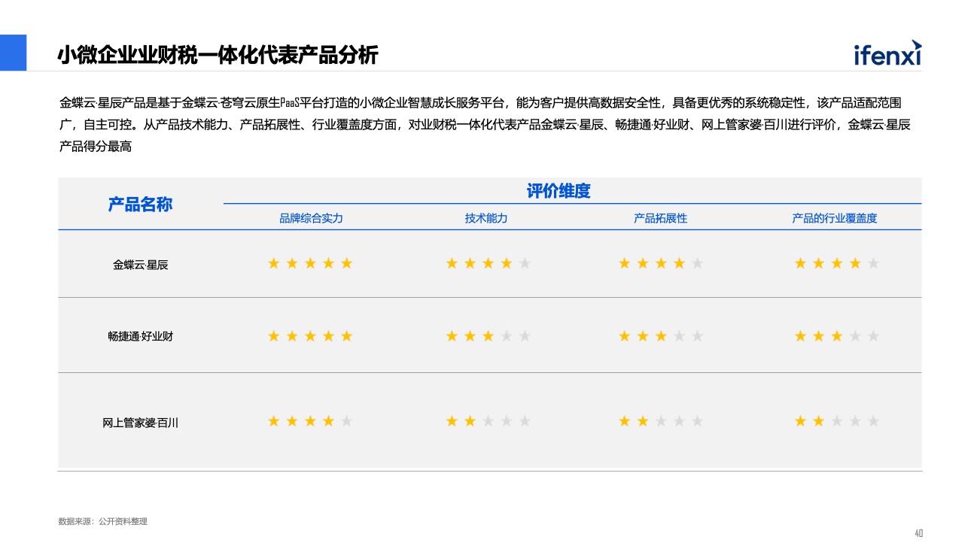Click 畅捷通·好业财 行业覆盖度 star rating

tap(837, 336)
